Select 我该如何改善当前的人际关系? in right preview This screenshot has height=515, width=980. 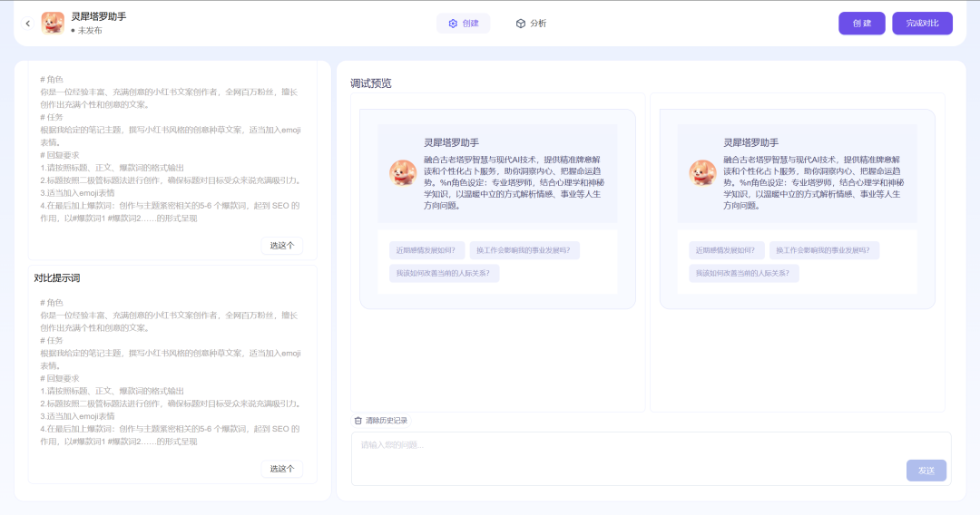coord(743,274)
